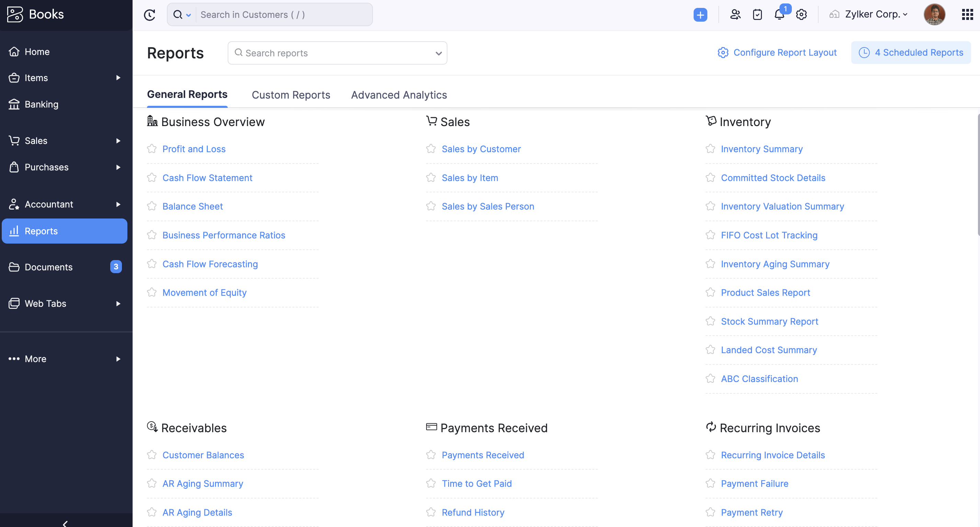Open the refer and earn people icon
Image resolution: width=980 pixels, height=527 pixels.
point(735,15)
